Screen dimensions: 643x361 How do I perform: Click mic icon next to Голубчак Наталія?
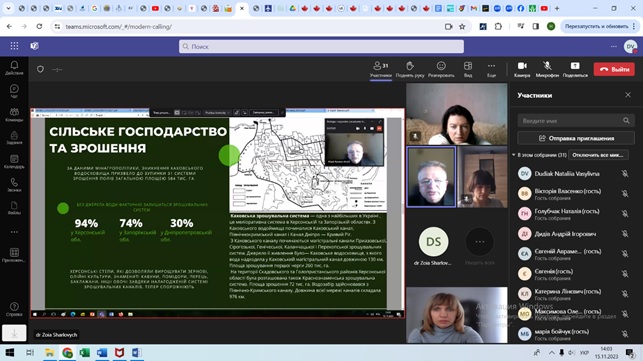pos(625,213)
